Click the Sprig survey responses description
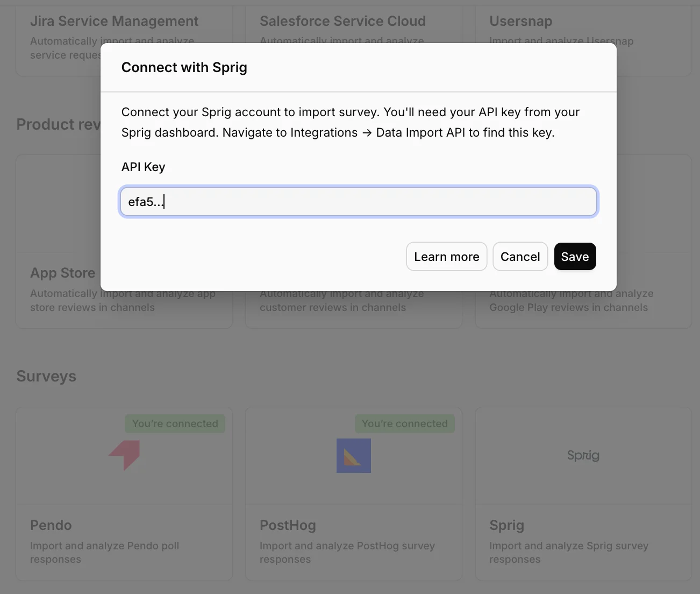The image size is (700, 594). tap(569, 553)
